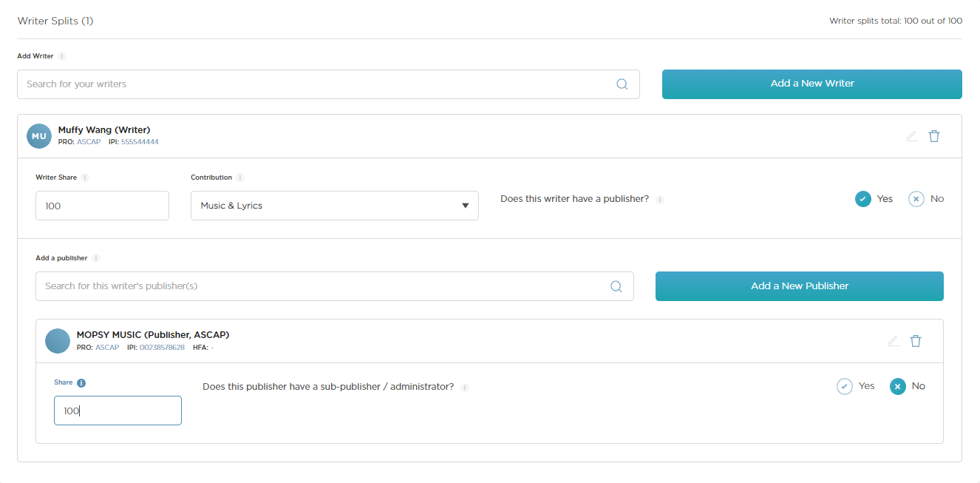Image resolution: width=980 pixels, height=483 pixels.
Task: Delete Muffy Wang writer with trash icon
Action: (934, 136)
